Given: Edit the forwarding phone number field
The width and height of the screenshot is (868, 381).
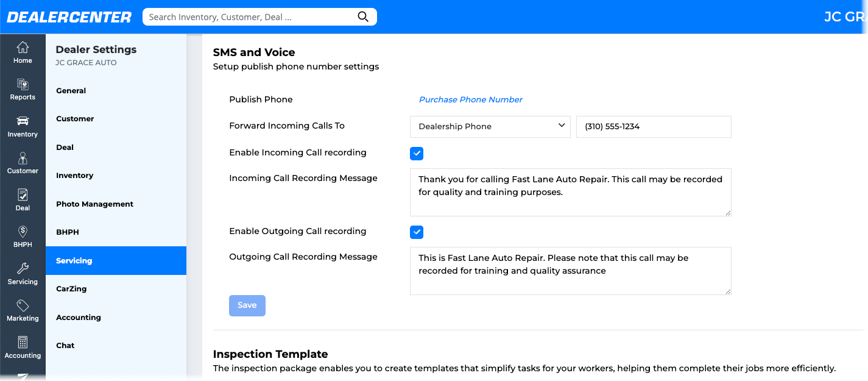Looking at the screenshot, I should point(654,127).
